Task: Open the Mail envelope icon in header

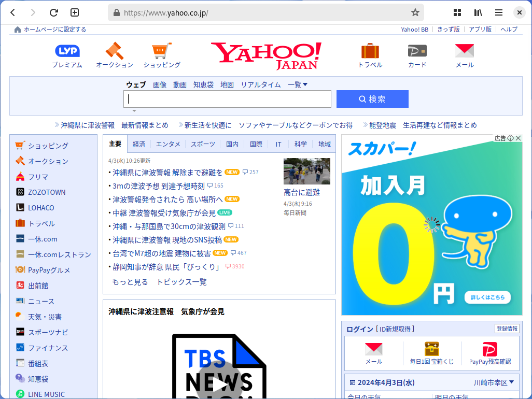Action: 465,51
